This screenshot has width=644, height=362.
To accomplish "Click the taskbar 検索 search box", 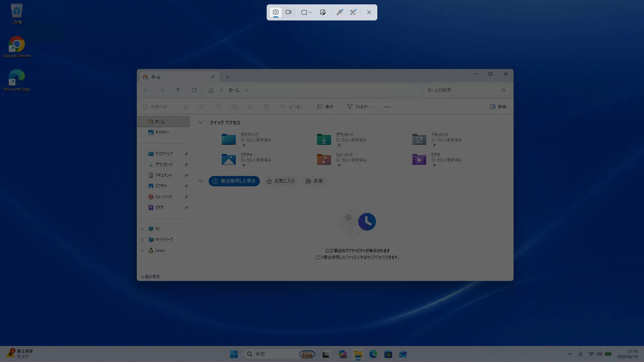I will point(280,354).
